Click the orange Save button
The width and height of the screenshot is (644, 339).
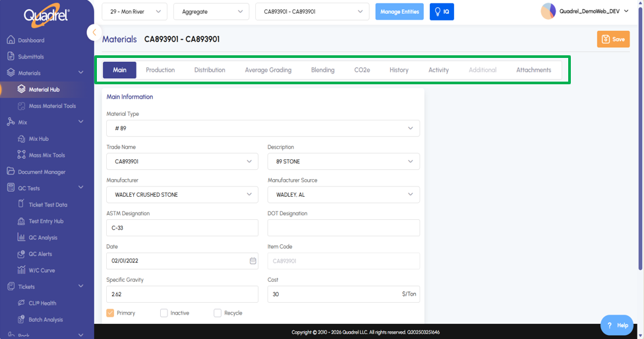613,39
